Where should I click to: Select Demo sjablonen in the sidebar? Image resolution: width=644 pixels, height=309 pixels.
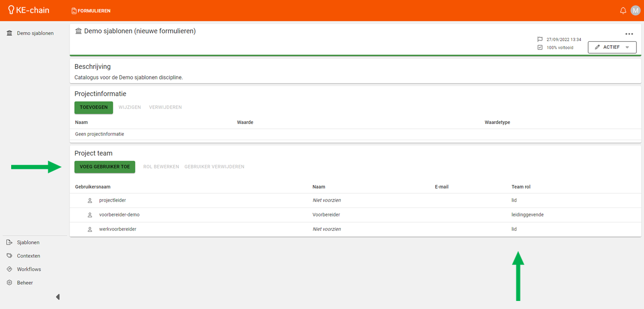coord(35,33)
